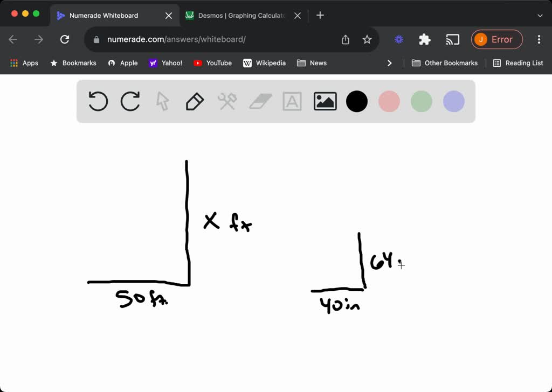Screen dimensions: 552x392
Task: Insert an image with the picture tool
Action: click(x=325, y=101)
